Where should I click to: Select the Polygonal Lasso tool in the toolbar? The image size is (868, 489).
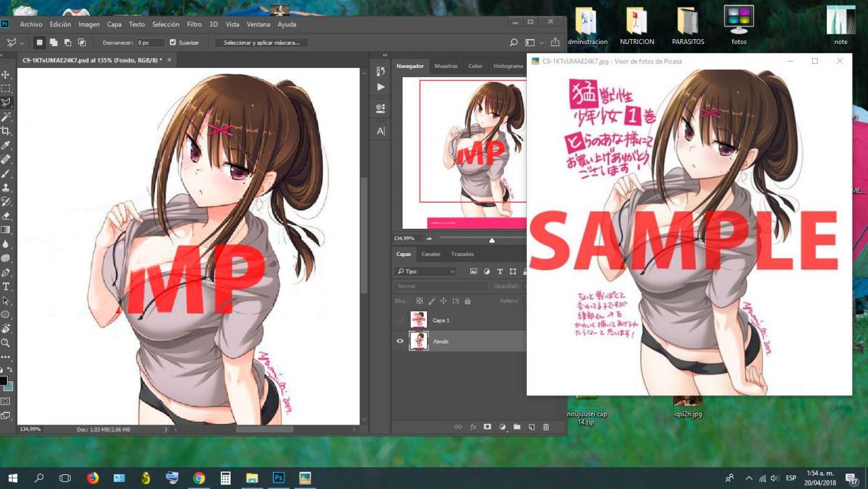coord(6,103)
